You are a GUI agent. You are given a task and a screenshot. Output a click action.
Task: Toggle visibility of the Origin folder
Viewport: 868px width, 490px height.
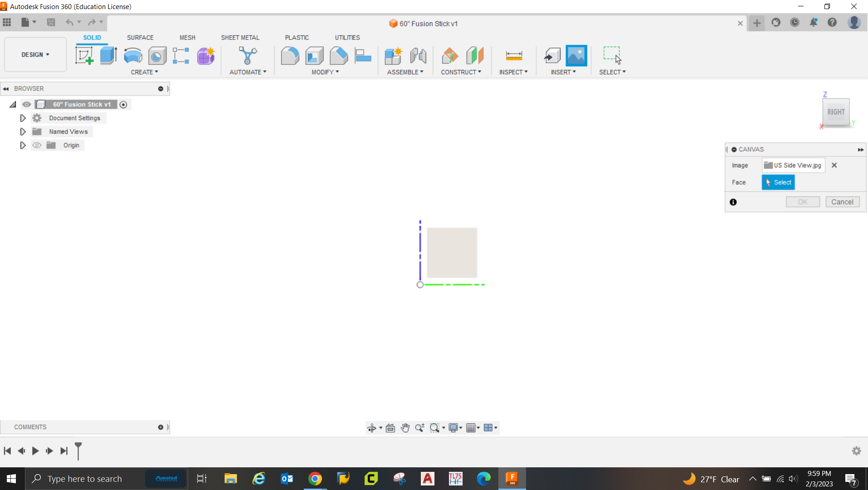point(37,145)
